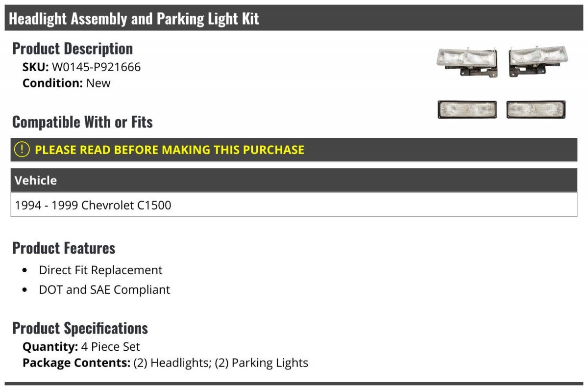This screenshot has width=588, height=390.
Task: Click the Direct Fit Replacement bullet
Action: (100, 270)
